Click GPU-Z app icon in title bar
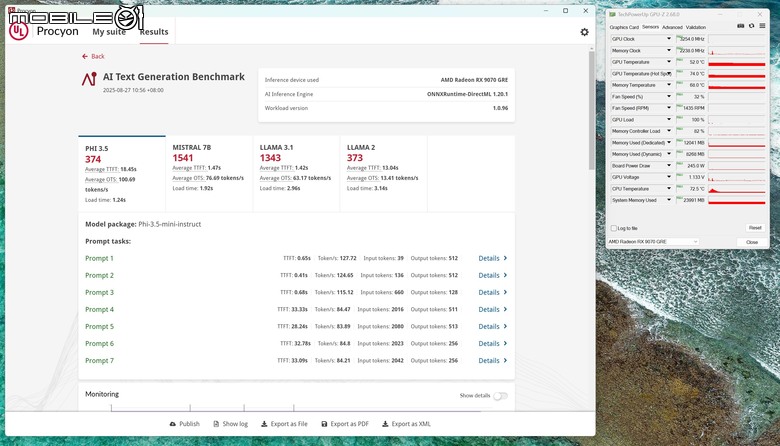780x446 pixels. [612, 14]
